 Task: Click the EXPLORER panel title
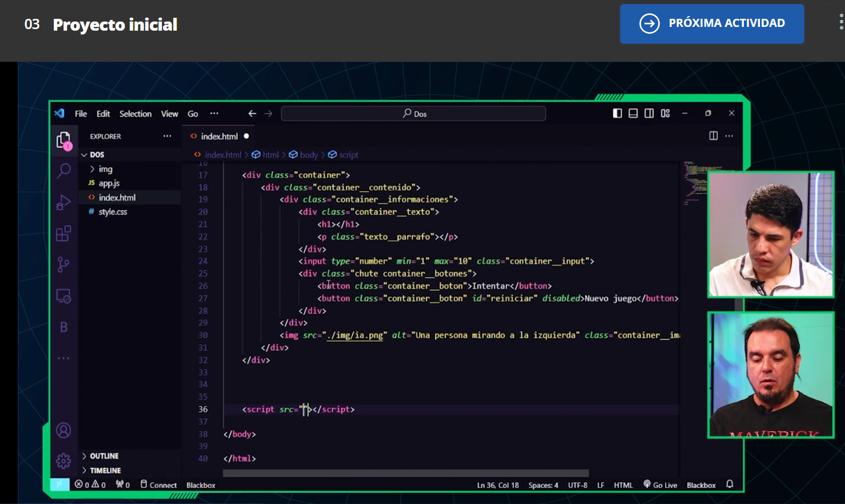(x=105, y=136)
